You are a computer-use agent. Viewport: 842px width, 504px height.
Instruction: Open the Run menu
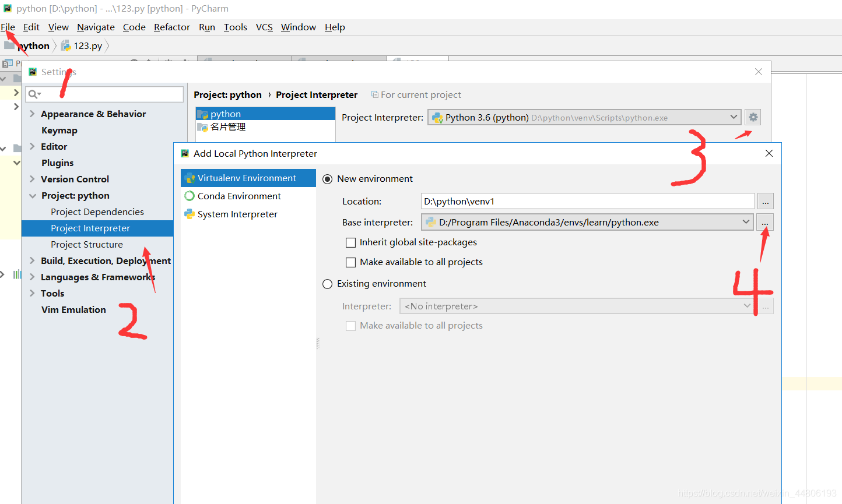[207, 27]
